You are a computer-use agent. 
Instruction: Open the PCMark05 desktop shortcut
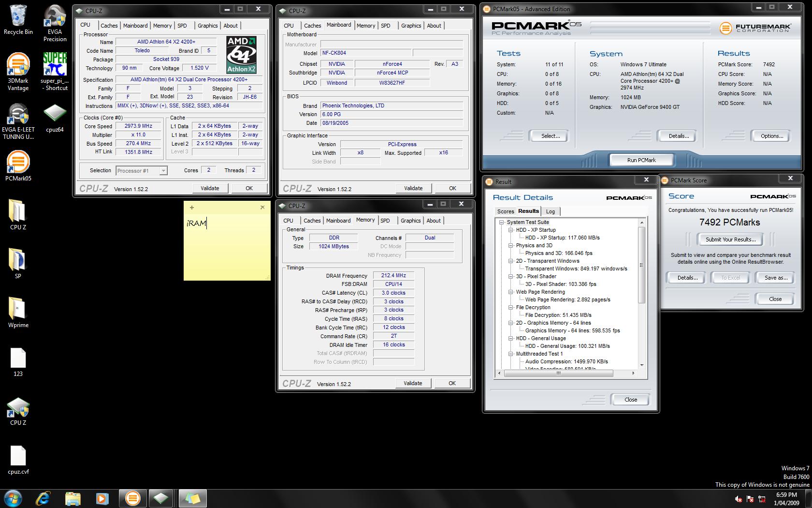click(18, 165)
